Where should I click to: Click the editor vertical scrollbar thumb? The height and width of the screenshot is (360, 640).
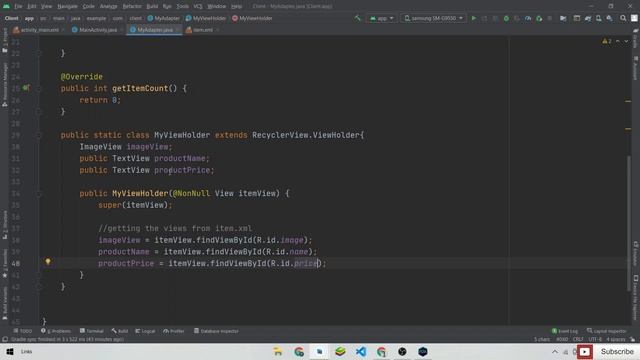click(629, 223)
